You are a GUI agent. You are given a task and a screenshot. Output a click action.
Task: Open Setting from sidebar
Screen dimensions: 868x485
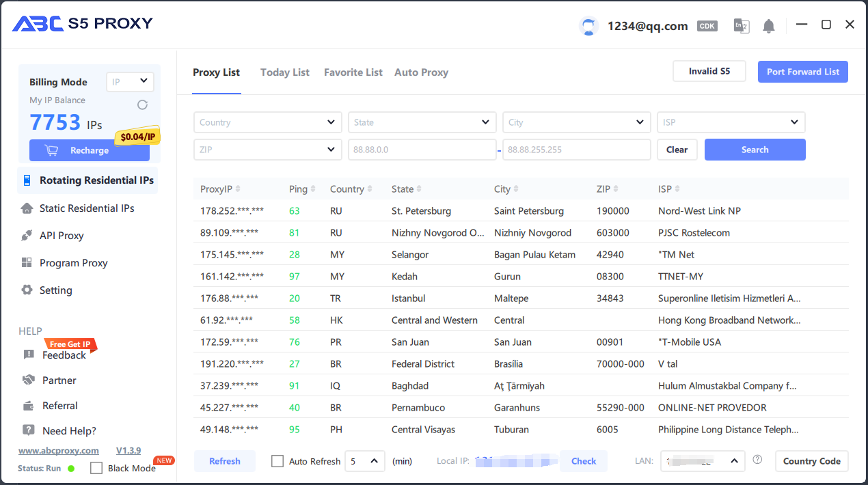55,290
